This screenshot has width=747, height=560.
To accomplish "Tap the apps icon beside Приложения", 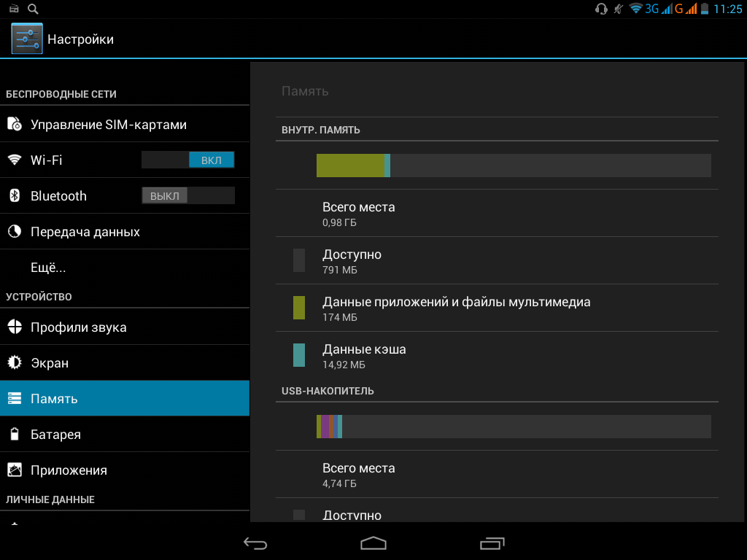I will pos(15,470).
